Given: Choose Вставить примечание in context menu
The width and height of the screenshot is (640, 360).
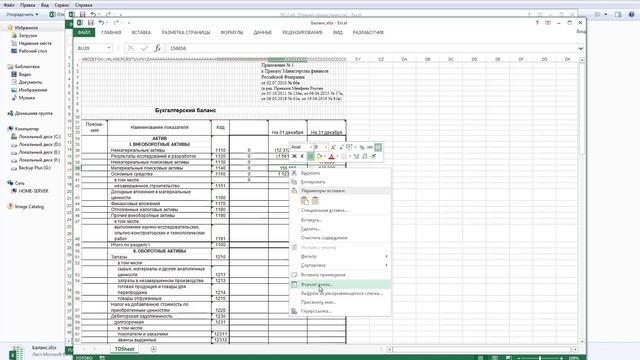Looking at the screenshot, I should [340, 275].
